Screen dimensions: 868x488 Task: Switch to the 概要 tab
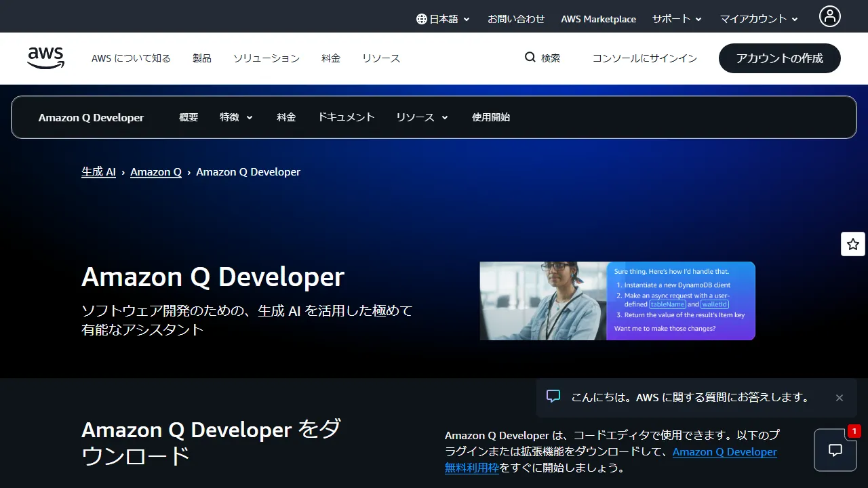188,117
